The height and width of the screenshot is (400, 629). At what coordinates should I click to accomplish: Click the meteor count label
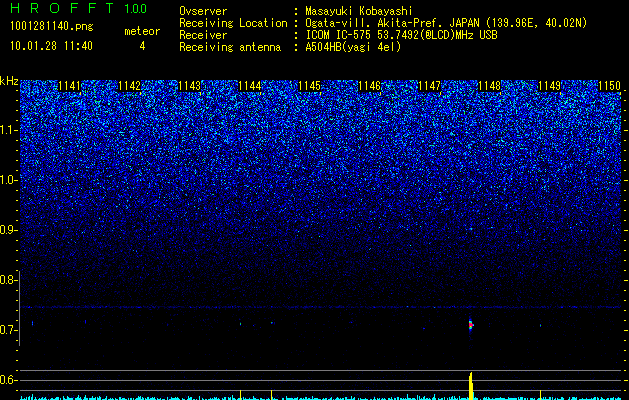(142, 31)
